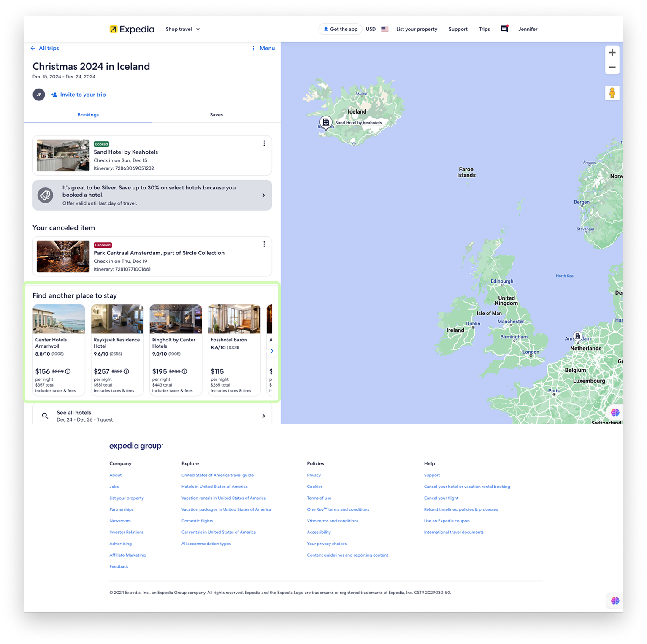Zoom in on the map
Viewport: 647px width, 644px height.
[x=612, y=53]
